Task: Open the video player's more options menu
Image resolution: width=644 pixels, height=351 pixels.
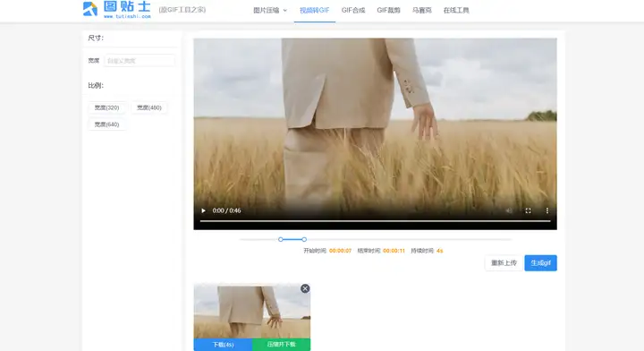Action: 547,210
